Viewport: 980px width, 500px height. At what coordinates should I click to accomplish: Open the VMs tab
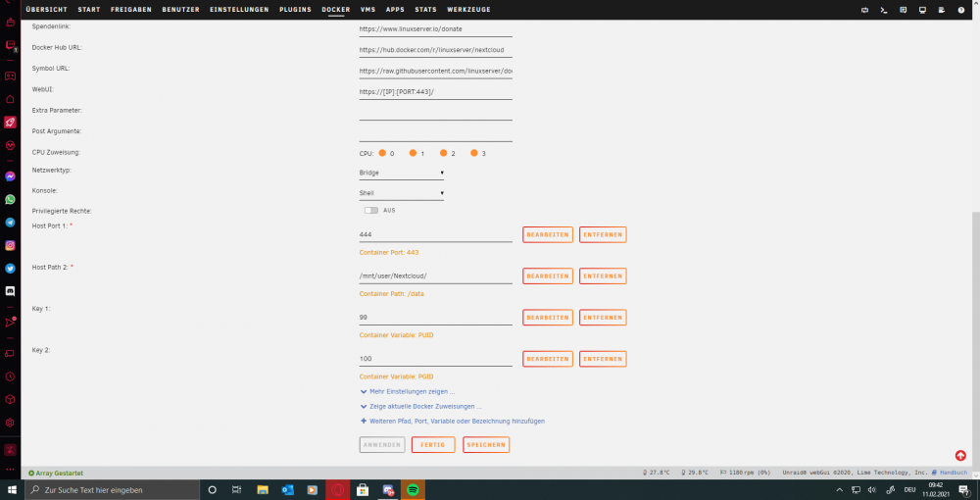(x=367, y=10)
